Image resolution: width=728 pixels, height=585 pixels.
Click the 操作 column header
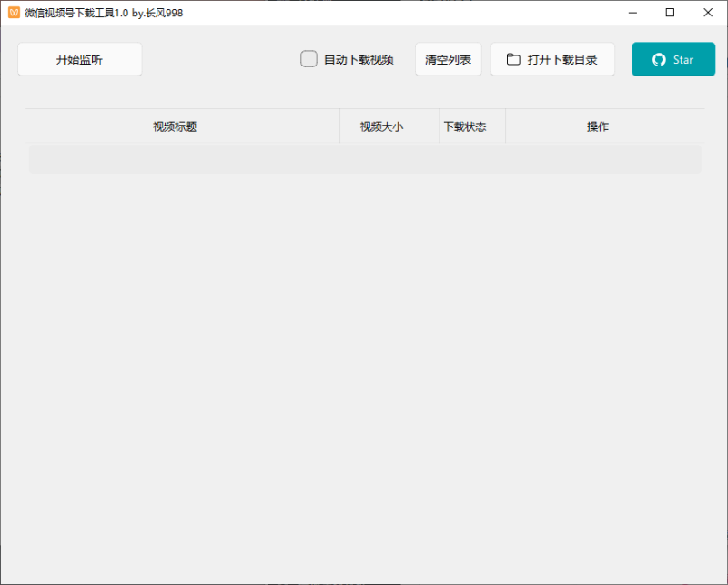[x=598, y=126]
